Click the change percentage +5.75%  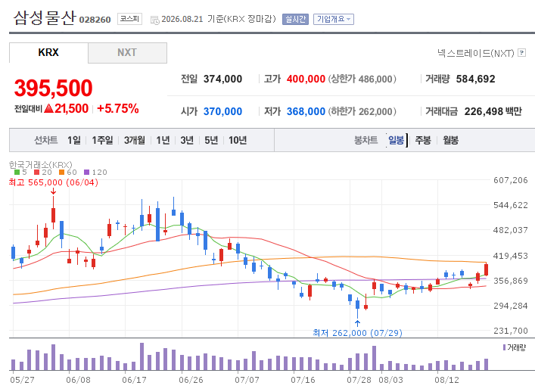point(118,109)
